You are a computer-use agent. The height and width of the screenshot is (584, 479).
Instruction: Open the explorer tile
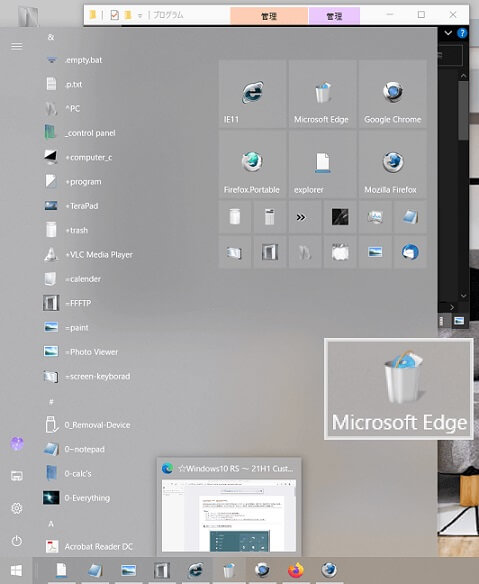click(322, 164)
